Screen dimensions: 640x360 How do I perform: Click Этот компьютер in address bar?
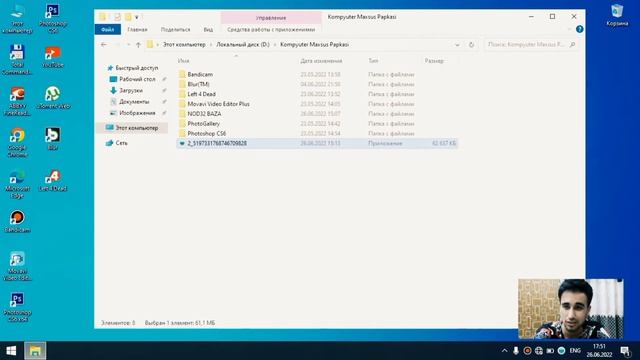click(184, 44)
